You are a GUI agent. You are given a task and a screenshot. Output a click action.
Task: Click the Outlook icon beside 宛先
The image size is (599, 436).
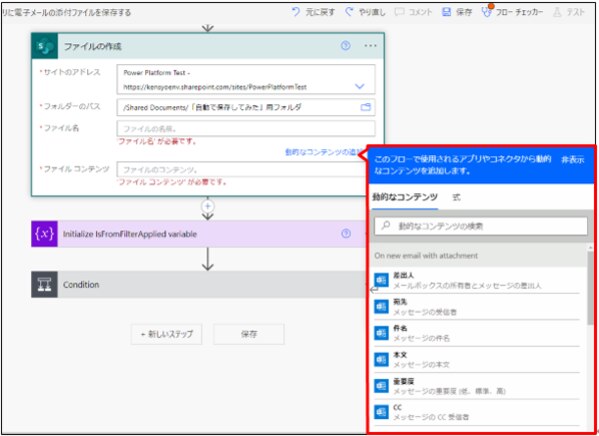tap(381, 306)
